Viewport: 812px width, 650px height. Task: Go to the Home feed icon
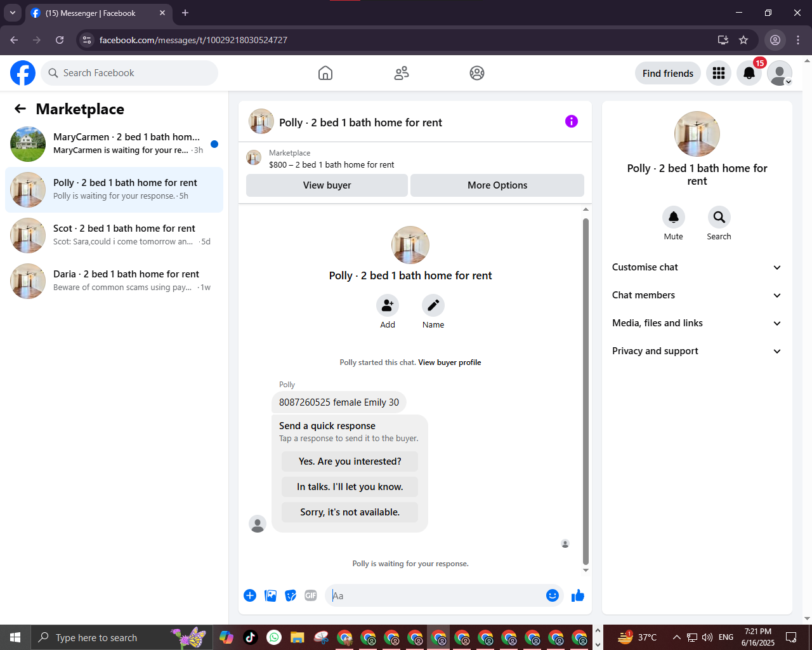click(x=325, y=73)
